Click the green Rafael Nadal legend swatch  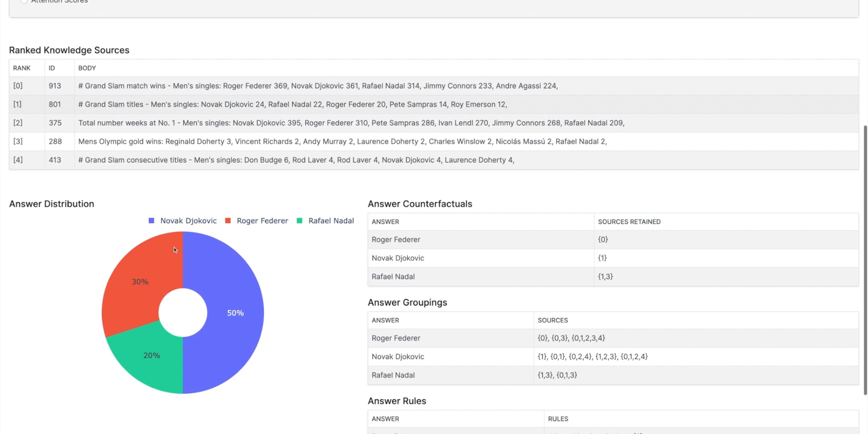pos(299,221)
